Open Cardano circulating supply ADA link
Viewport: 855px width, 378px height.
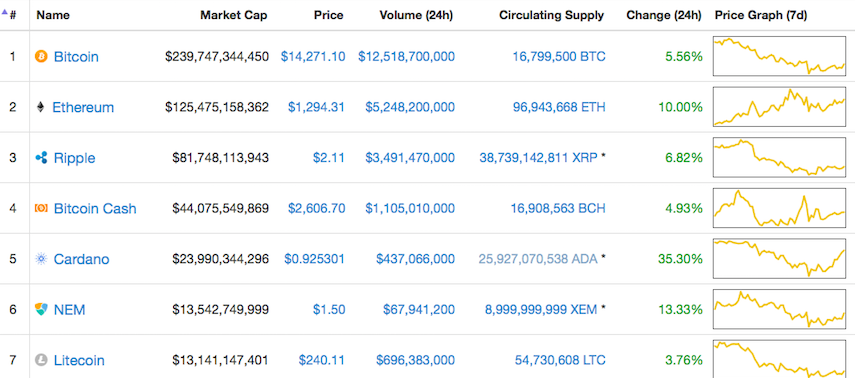click(538, 259)
